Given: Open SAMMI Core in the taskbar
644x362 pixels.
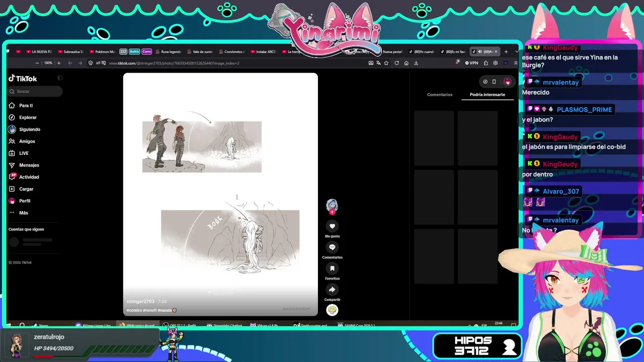Looking at the screenshot, I should [357, 325].
